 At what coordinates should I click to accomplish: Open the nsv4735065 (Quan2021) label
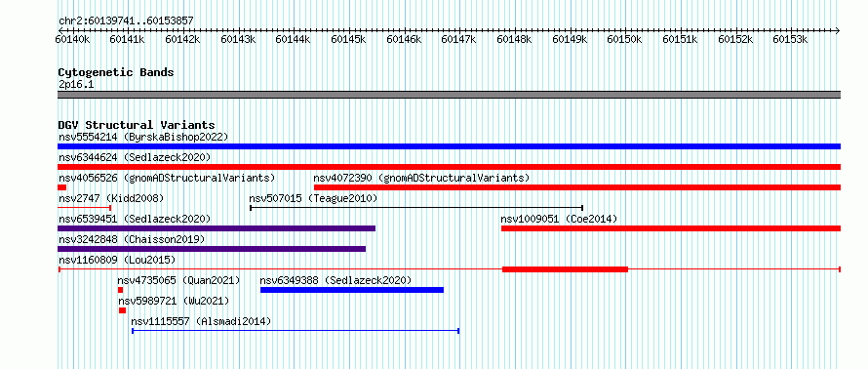pyautogui.click(x=178, y=280)
